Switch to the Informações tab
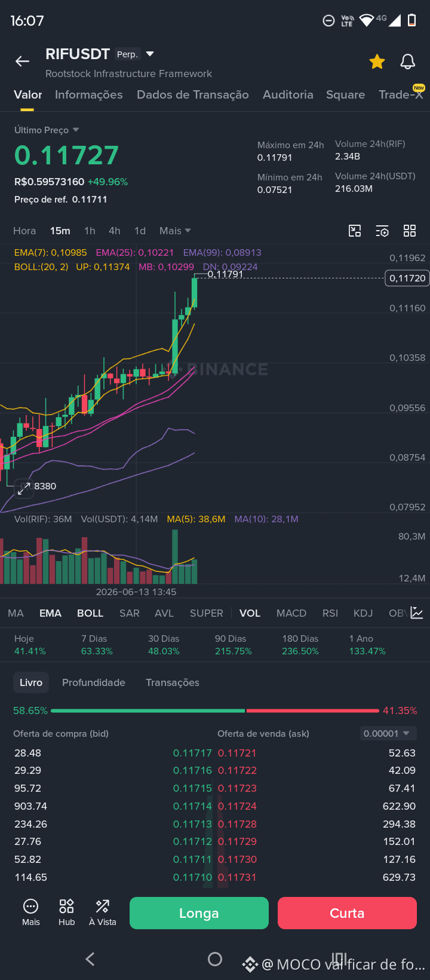This screenshot has height=980, width=430. click(x=88, y=94)
